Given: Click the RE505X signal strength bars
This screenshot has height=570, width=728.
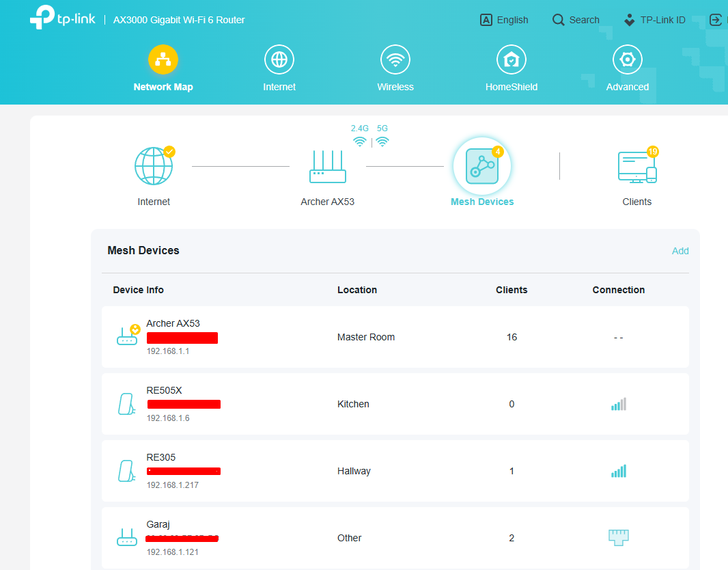Looking at the screenshot, I should coord(619,404).
